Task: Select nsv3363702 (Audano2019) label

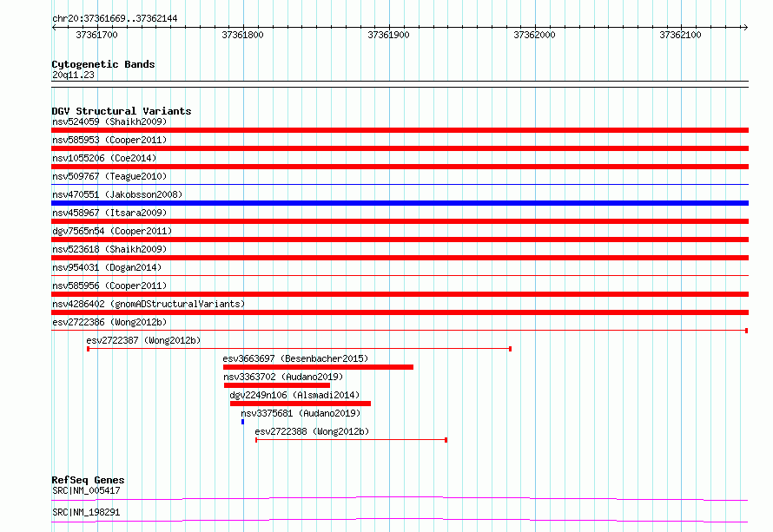Action: pyautogui.click(x=283, y=377)
